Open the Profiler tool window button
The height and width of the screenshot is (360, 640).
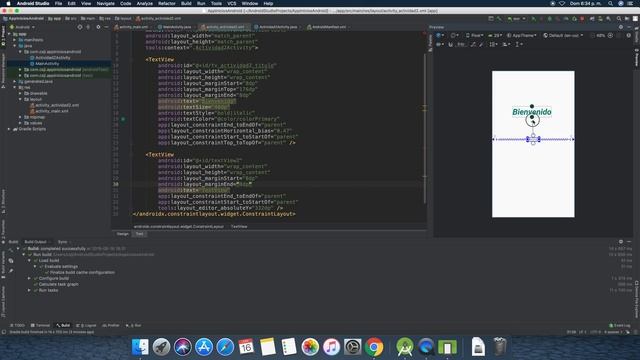(x=111, y=326)
